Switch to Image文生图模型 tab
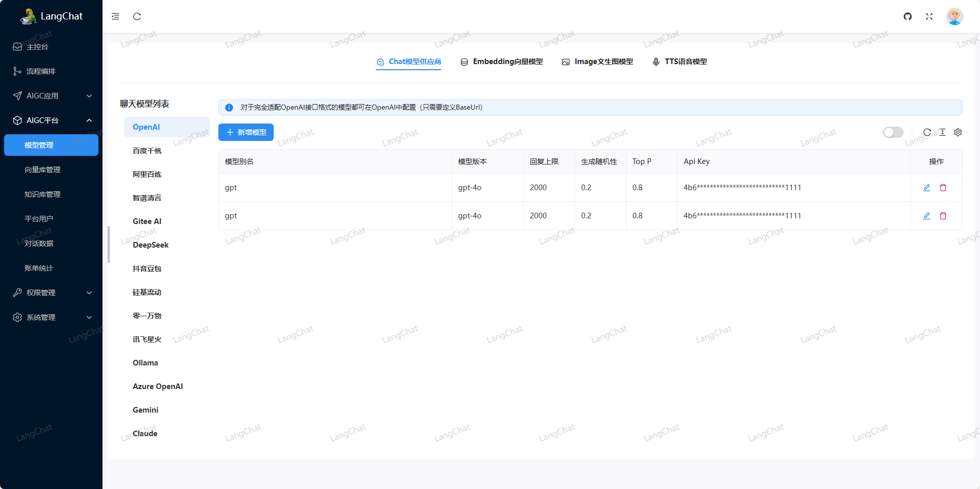980x489 pixels. [x=597, y=62]
